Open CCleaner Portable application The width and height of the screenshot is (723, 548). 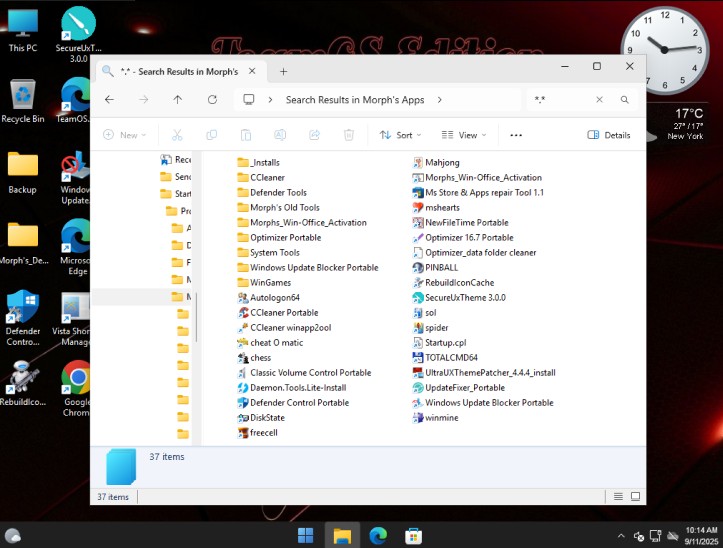(278, 313)
